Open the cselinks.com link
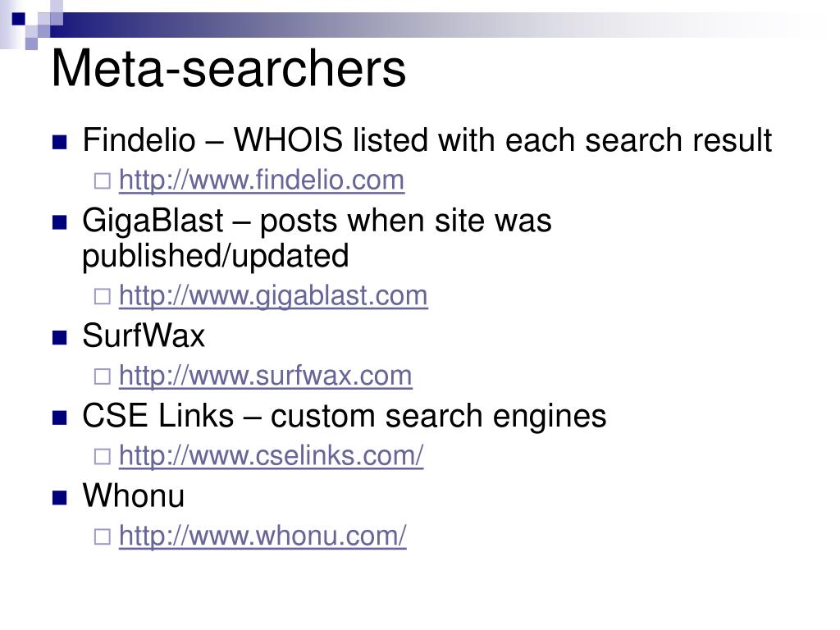The width and height of the screenshot is (840, 630). [271, 456]
